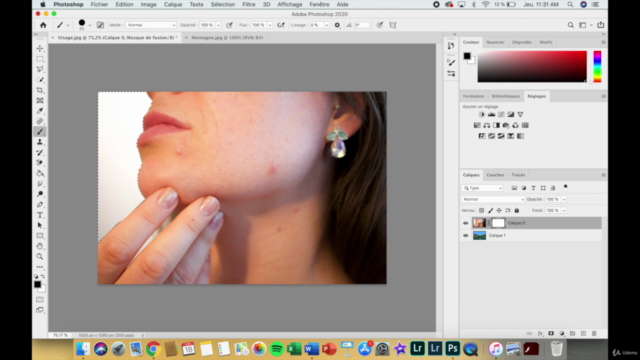Add a Curves adjustment
The image size is (640, 360).
pyautogui.click(x=501, y=115)
